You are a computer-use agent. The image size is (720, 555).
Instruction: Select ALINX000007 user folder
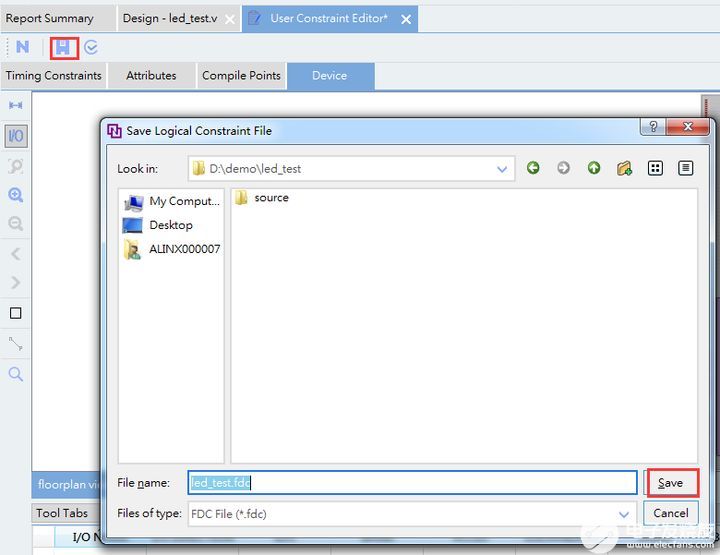point(172,249)
